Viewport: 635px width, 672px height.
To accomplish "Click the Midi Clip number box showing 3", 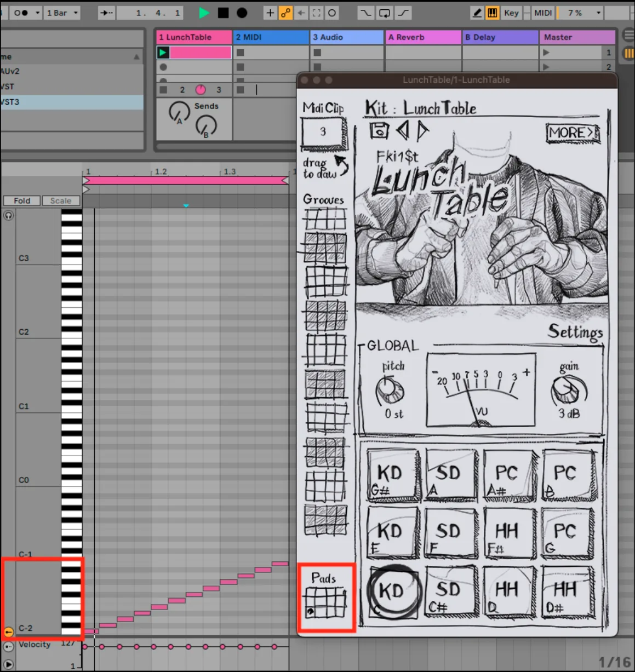I will coord(323,132).
